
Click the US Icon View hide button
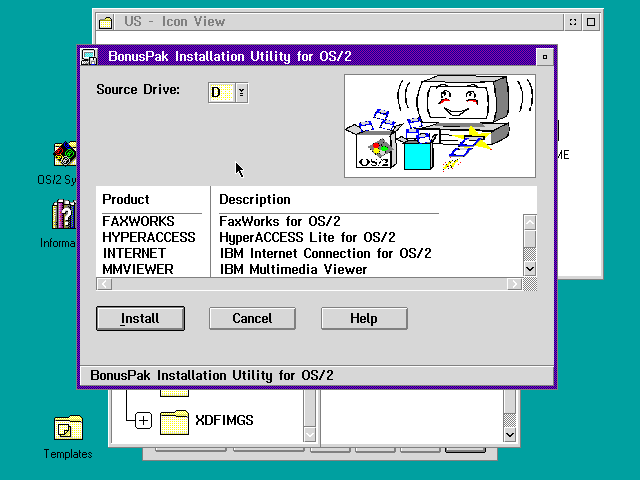tap(573, 22)
